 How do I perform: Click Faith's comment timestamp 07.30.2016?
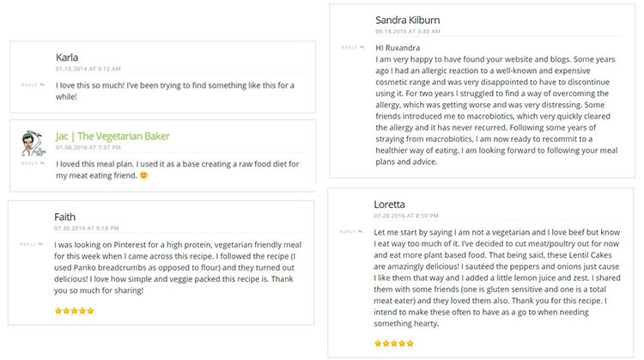point(86,228)
